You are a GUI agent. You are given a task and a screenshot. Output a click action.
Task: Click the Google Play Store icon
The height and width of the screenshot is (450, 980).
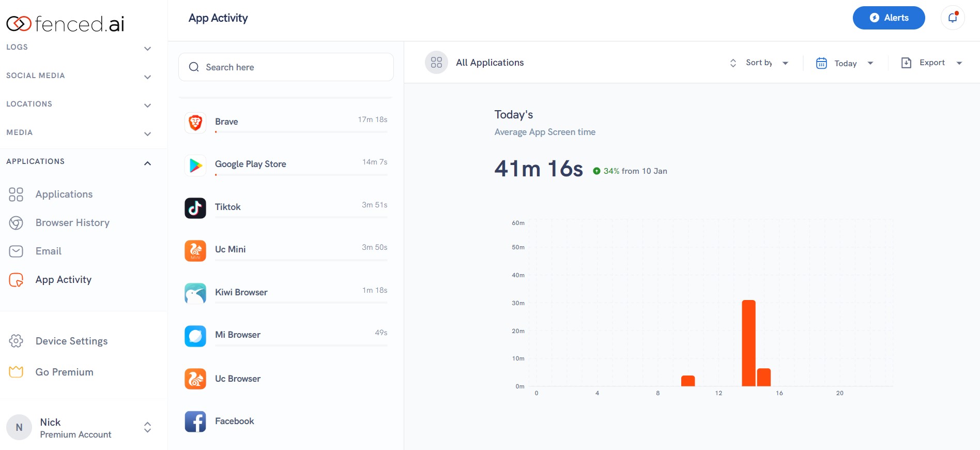pos(195,165)
